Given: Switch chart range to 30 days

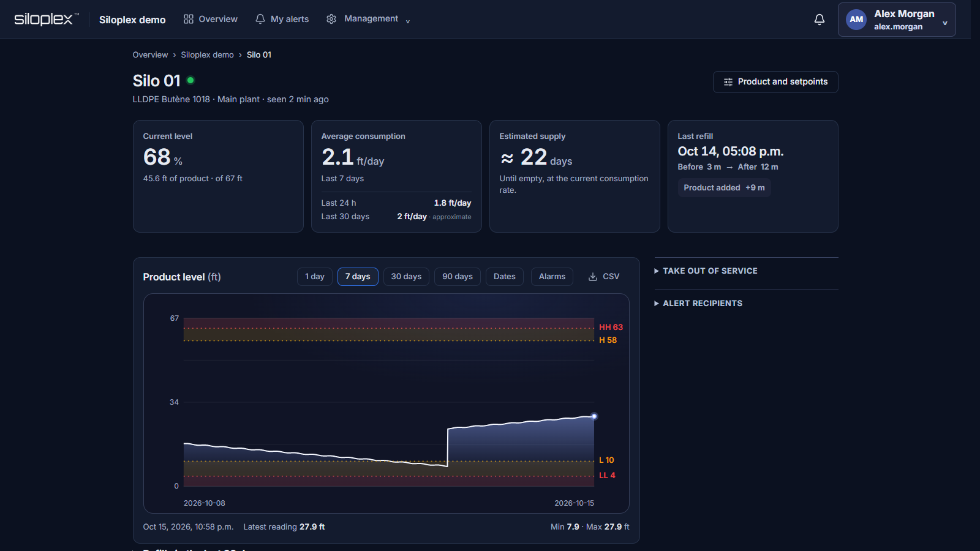Looking at the screenshot, I should (x=406, y=277).
